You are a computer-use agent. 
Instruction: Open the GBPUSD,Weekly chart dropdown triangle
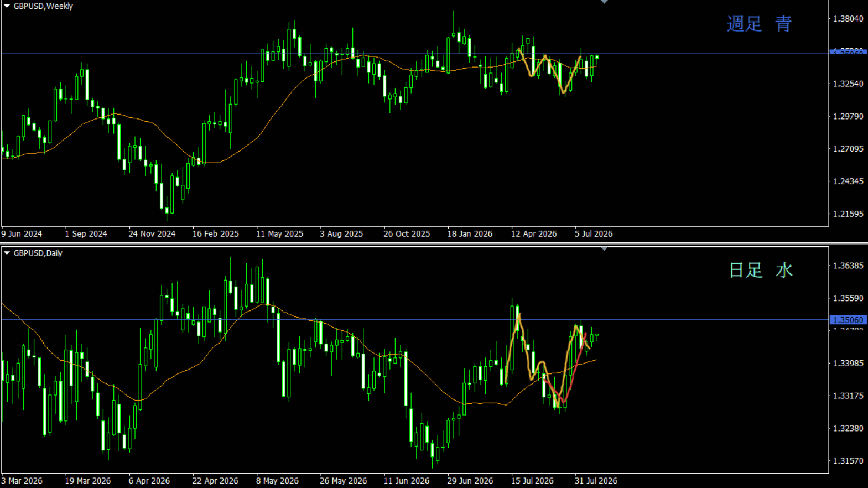click(x=7, y=6)
